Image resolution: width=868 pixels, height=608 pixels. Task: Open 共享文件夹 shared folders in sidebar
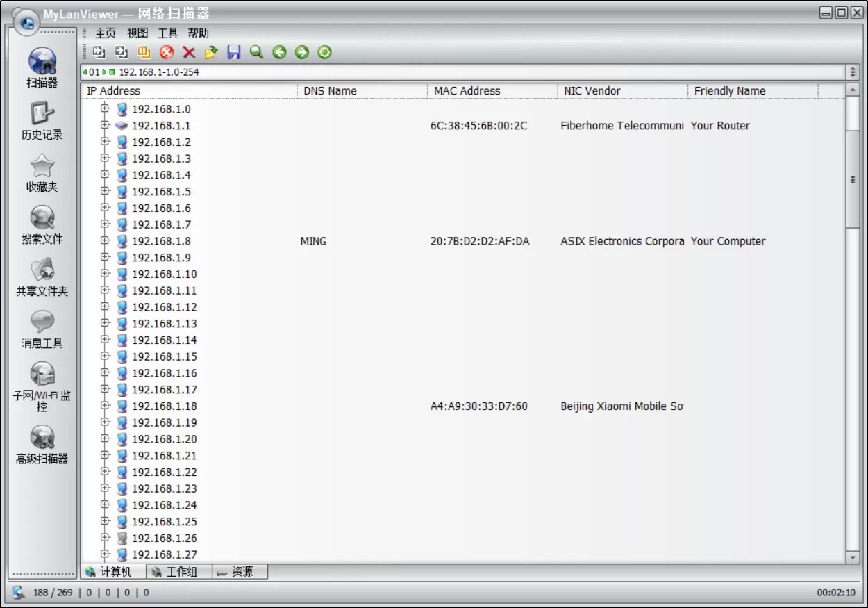click(x=42, y=277)
